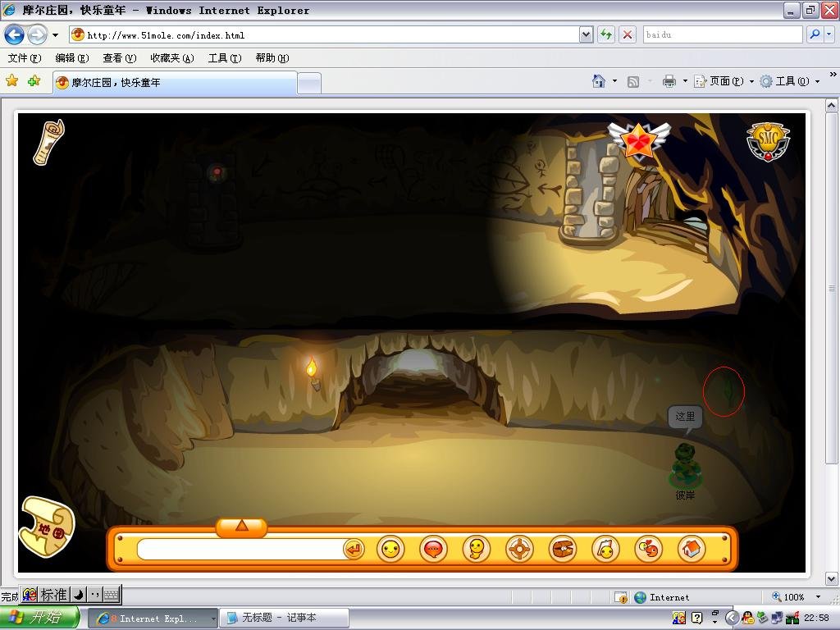Switch to the 无标题 - 记事本 taskbar window
The image size is (840, 630).
pyautogui.click(x=283, y=618)
